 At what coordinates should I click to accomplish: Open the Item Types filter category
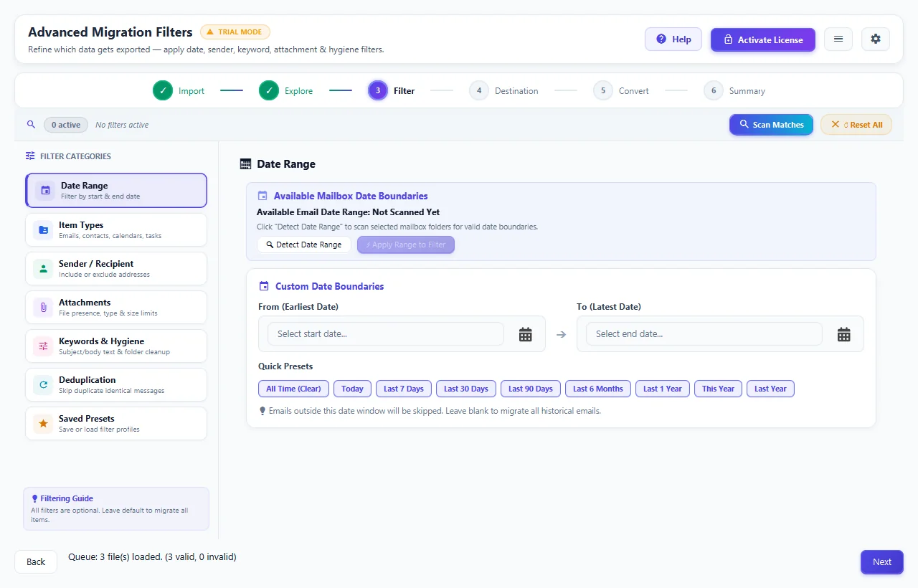pyautogui.click(x=116, y=230)
